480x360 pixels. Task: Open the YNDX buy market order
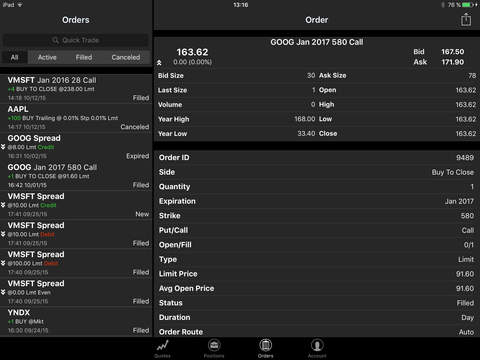pos(76,321)
